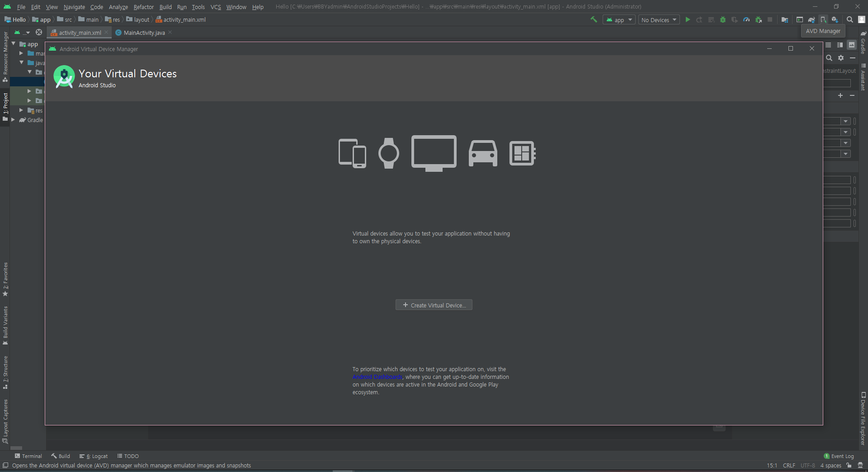Open the app run configuration dropdown
Viewport: 868px width, 472px height.
click(619, 20)
